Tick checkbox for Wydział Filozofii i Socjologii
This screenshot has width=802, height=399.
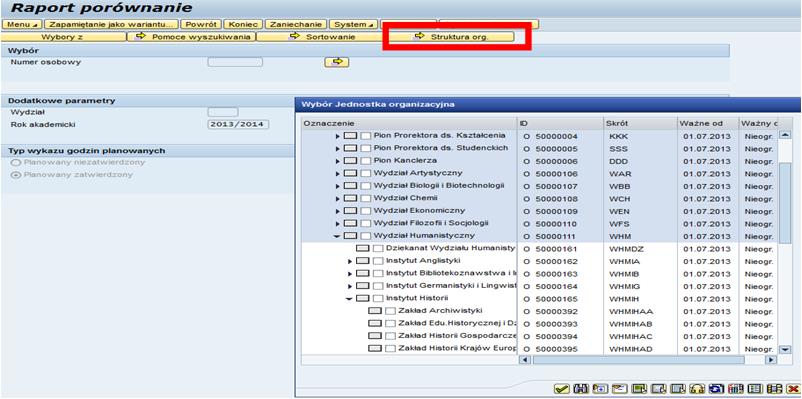365,223
